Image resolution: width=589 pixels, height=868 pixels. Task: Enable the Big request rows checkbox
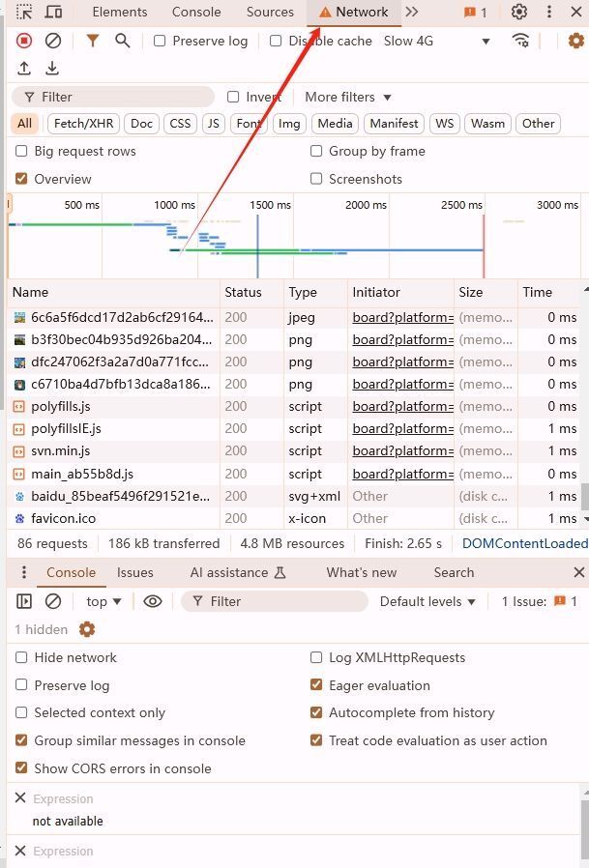coord(21,152)
